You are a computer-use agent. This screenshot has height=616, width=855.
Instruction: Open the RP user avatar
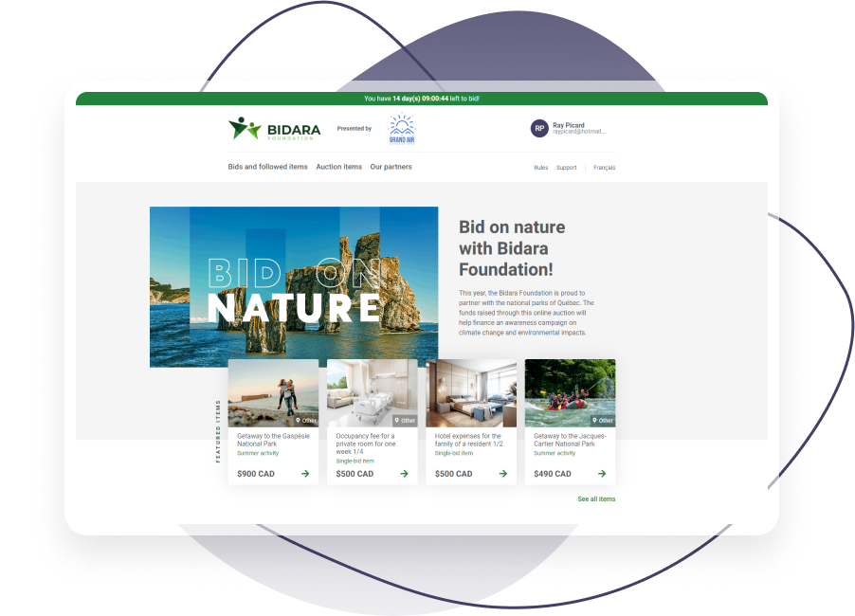coord(539,129)
